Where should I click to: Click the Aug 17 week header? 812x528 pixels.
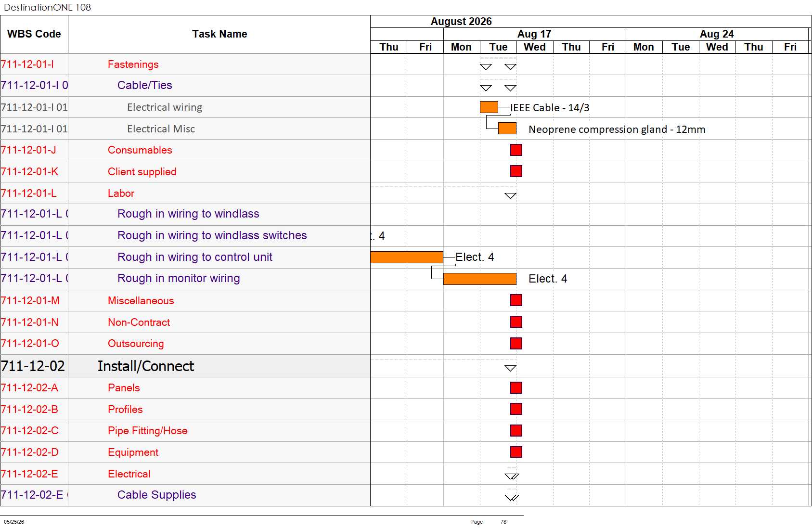point(534,34)
